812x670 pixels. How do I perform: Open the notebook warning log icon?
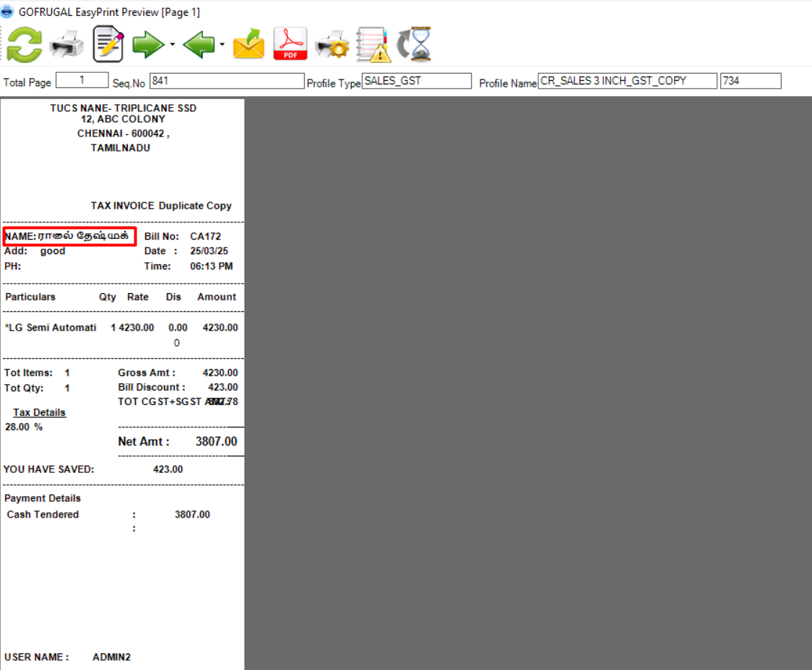point(372,45)
